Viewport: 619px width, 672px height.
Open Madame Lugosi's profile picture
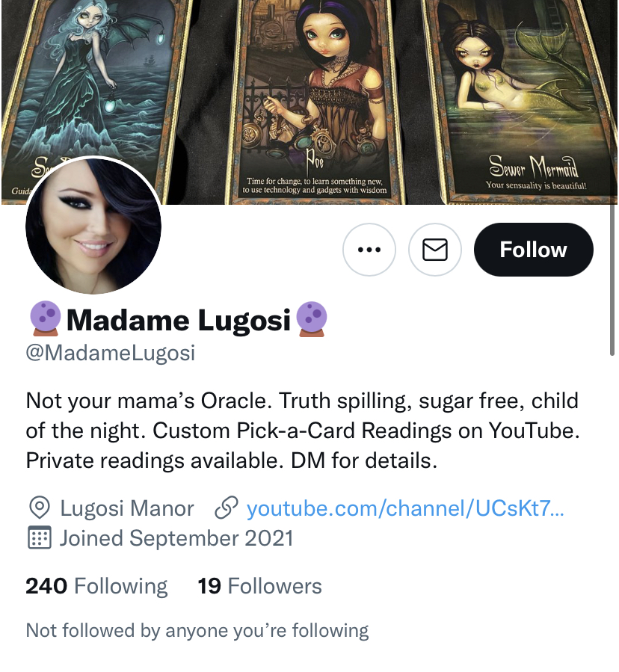(93, 226)
